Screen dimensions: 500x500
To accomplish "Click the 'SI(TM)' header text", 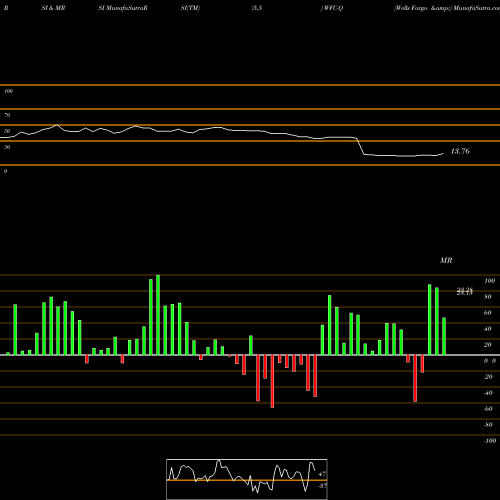I will click(x=190, y=8).
